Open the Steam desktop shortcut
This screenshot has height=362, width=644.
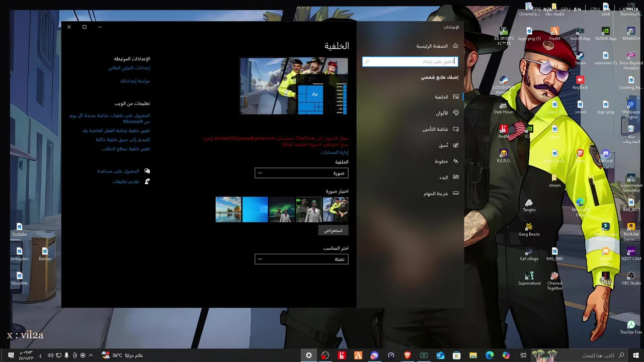coord(580,58)
